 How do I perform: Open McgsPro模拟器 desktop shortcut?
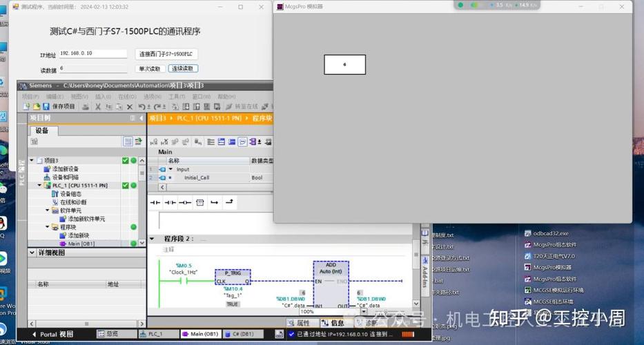click(x=548, y=268)
